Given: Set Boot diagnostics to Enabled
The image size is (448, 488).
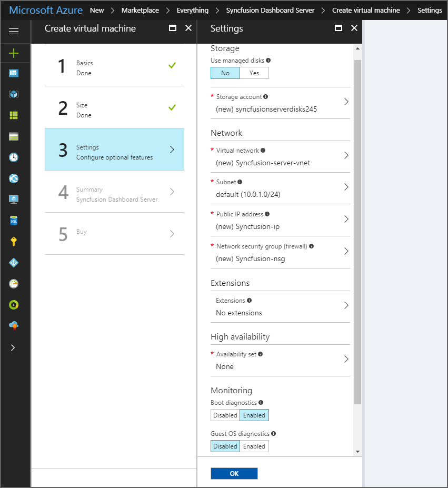Looking at the screenshot, I should click(254, 415).
